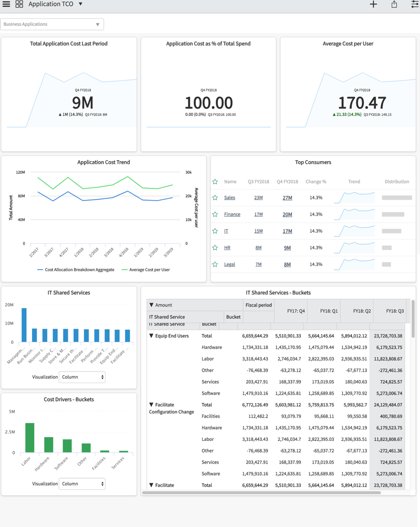Star the HR row in Top Consumers
This screenshot has width=420, height=527.
tap(215, 247)
